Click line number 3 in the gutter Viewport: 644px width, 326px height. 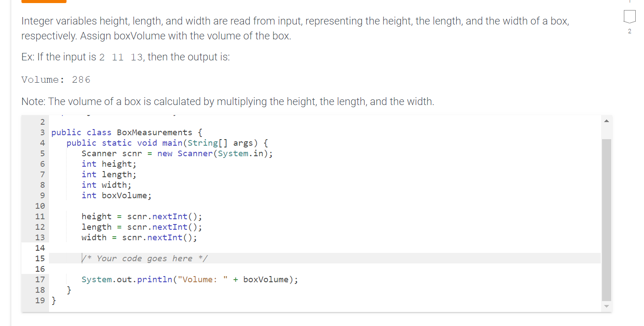(42, 132)
